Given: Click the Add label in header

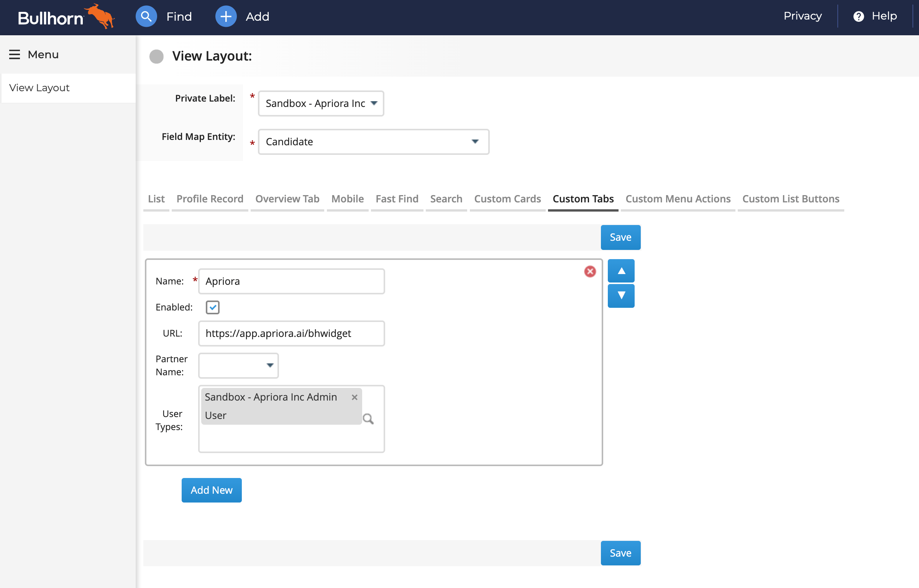Looking at the screenshot, I should click(258, 16).
